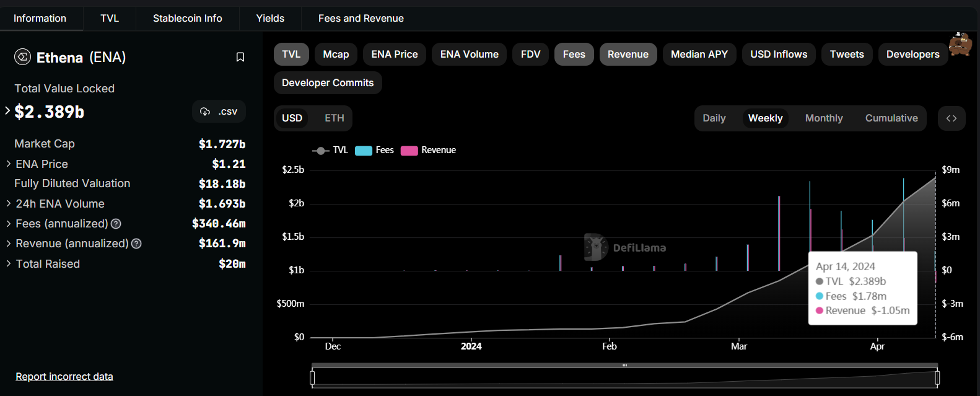Screen dimensions: 980x396
Task: Toggle the pink Revenue legend swatch
Action: 409,151
